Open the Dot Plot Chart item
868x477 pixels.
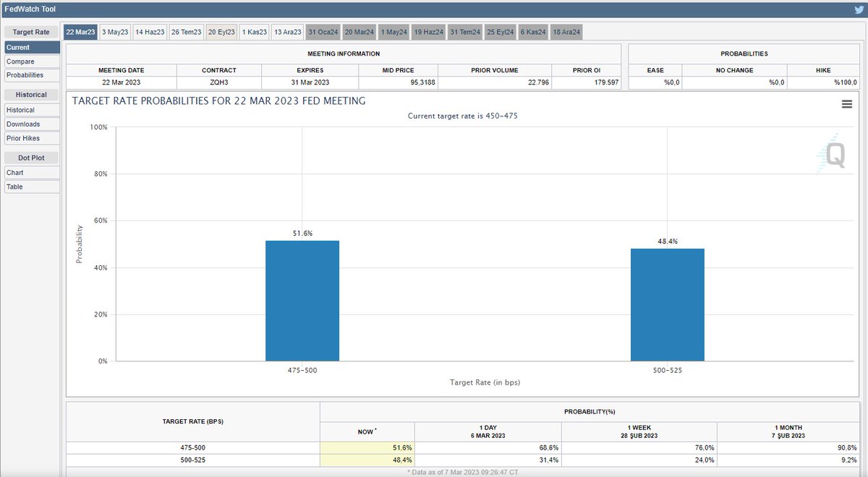tap(32, 173)
